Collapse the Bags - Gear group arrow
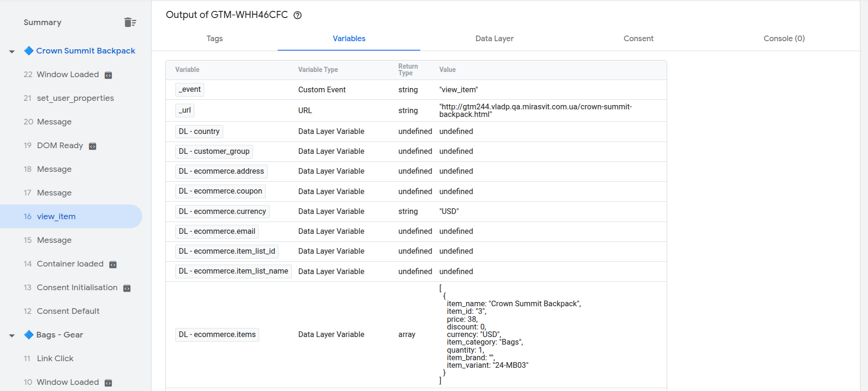Screen dimensions: 868x391 [x=12, y=336]
